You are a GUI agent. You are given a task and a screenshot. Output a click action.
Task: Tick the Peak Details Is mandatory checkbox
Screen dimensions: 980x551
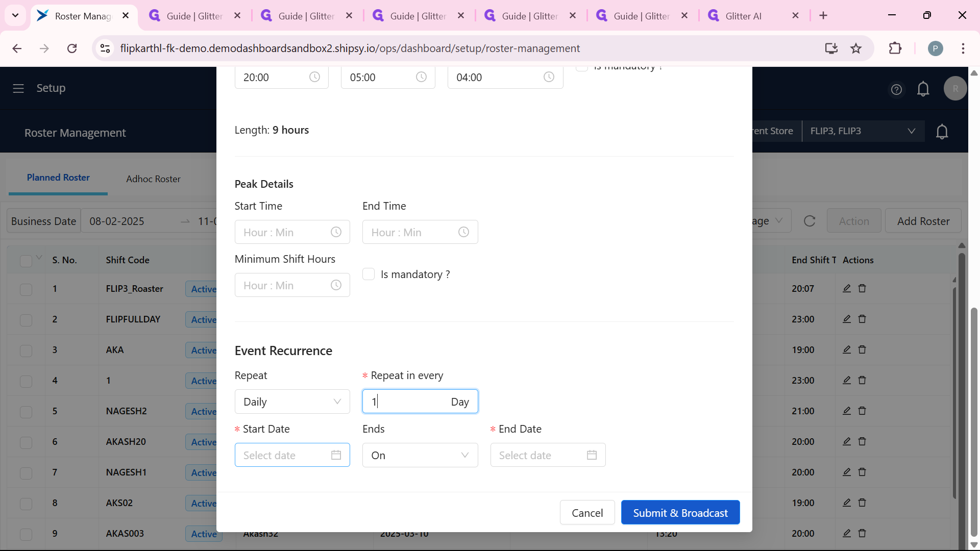coord(369,274)
